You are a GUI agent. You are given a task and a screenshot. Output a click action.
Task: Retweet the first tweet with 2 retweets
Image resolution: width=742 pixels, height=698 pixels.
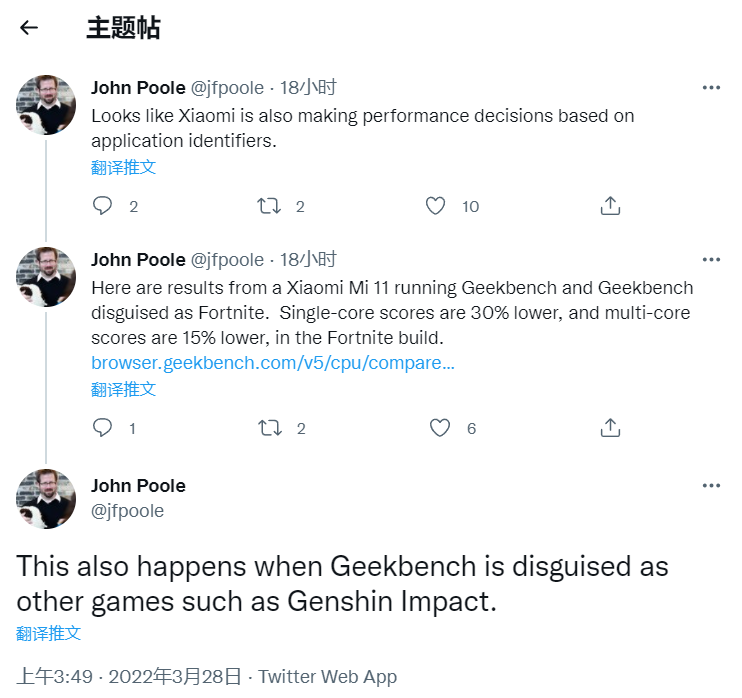[x=269, y=206]
